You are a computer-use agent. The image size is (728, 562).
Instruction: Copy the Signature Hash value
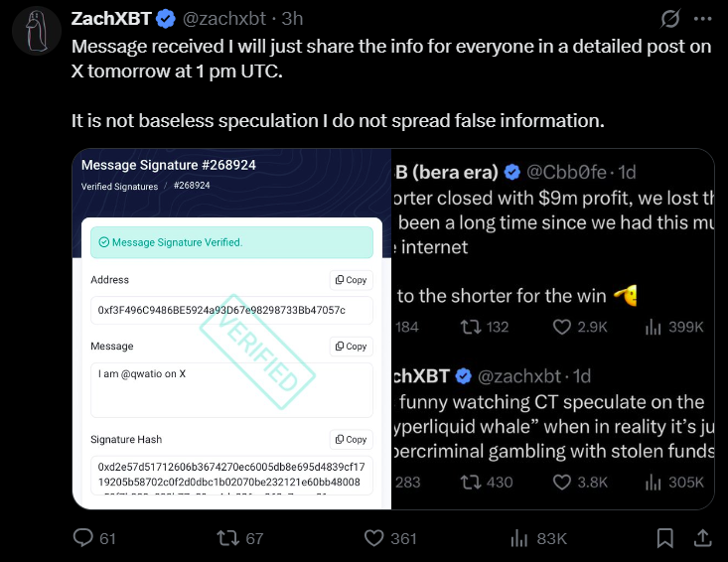351,439
